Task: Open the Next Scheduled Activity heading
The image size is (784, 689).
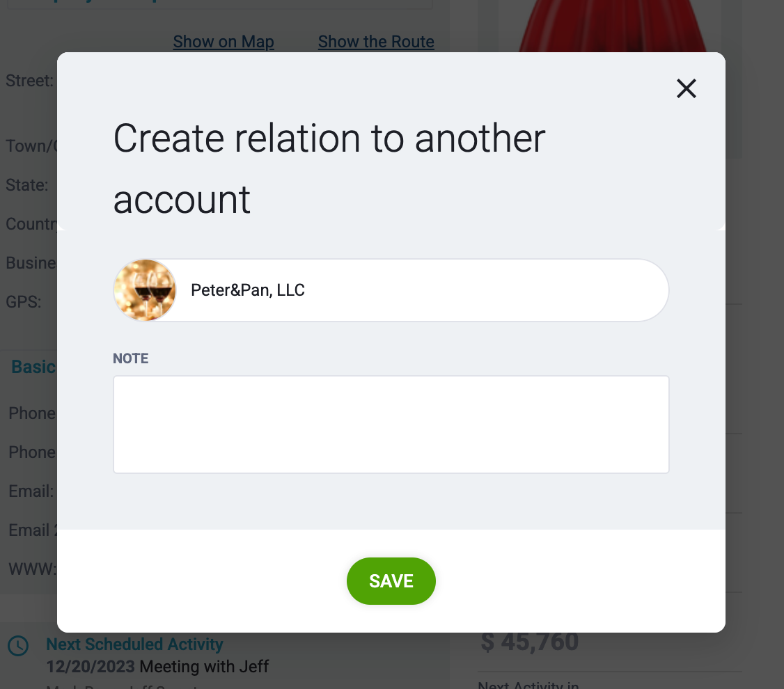Action: (x=134, y=644)
